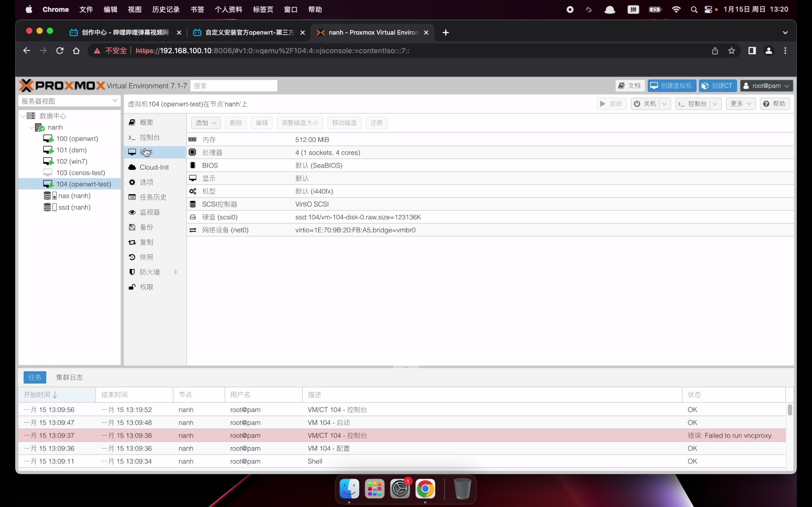Open the Replication (复制) sidebar entry
The image size is (812, 507).
(x=146, y=242)
